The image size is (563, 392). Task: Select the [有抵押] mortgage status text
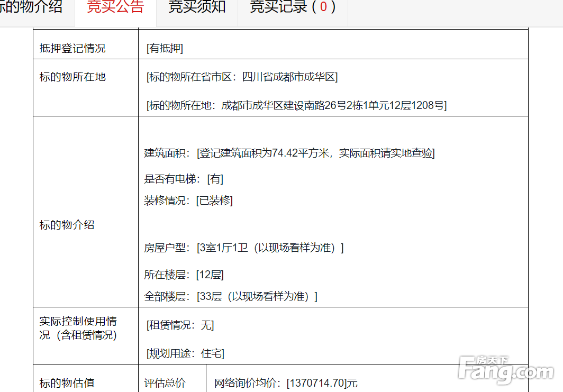[x=165, y=48]
